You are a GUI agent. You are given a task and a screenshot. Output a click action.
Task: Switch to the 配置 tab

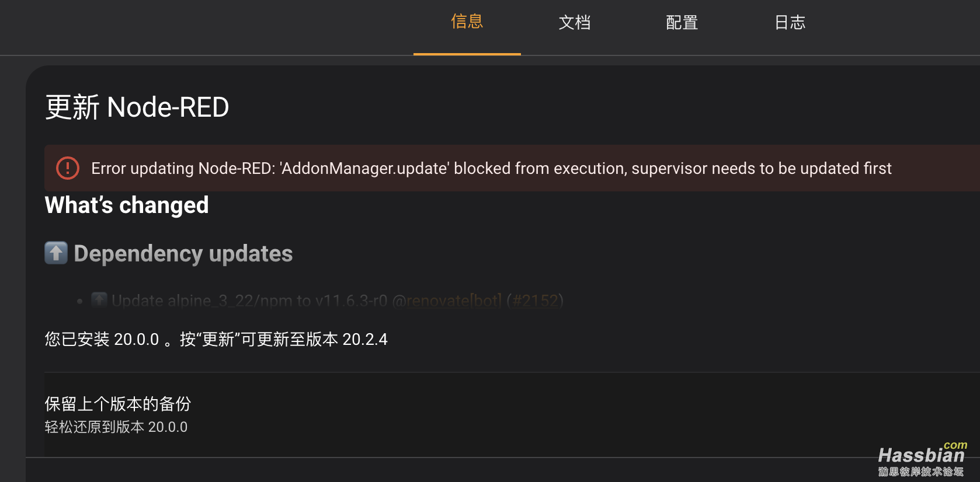coord(681,22)
